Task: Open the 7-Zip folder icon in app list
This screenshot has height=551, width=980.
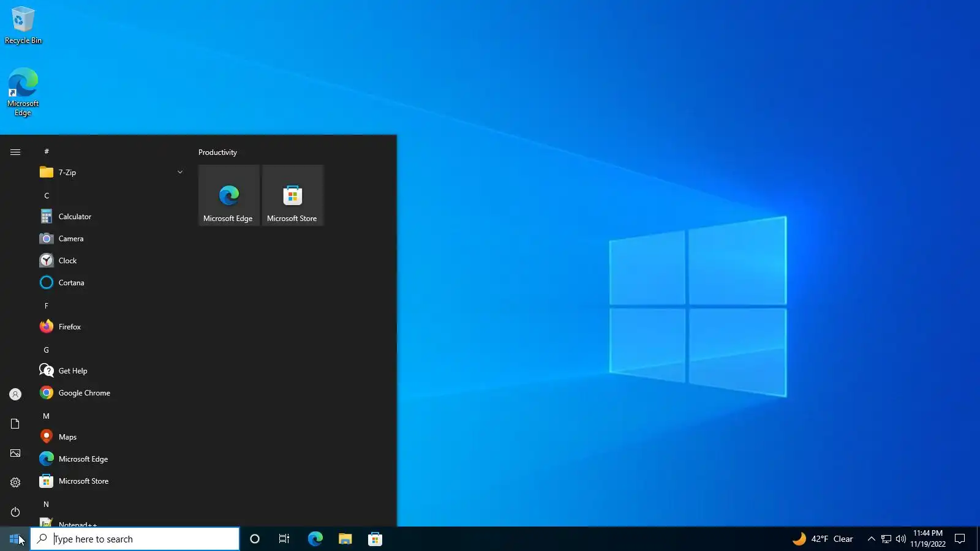Action: point(47,172)
